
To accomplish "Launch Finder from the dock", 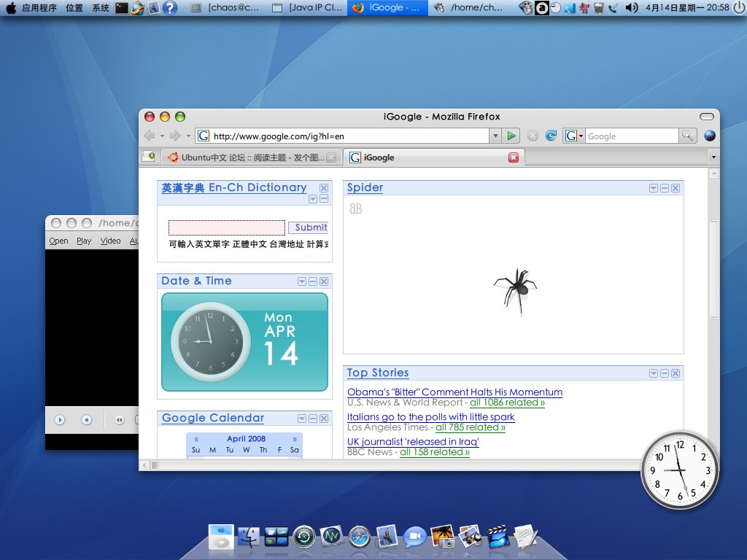I will [249, 537].
